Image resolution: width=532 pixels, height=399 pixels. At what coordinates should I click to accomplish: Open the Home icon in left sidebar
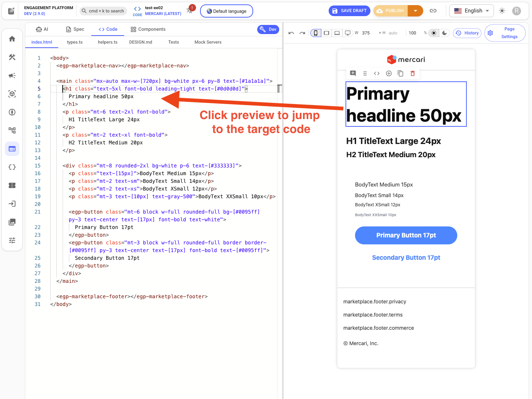click(12, 39)
